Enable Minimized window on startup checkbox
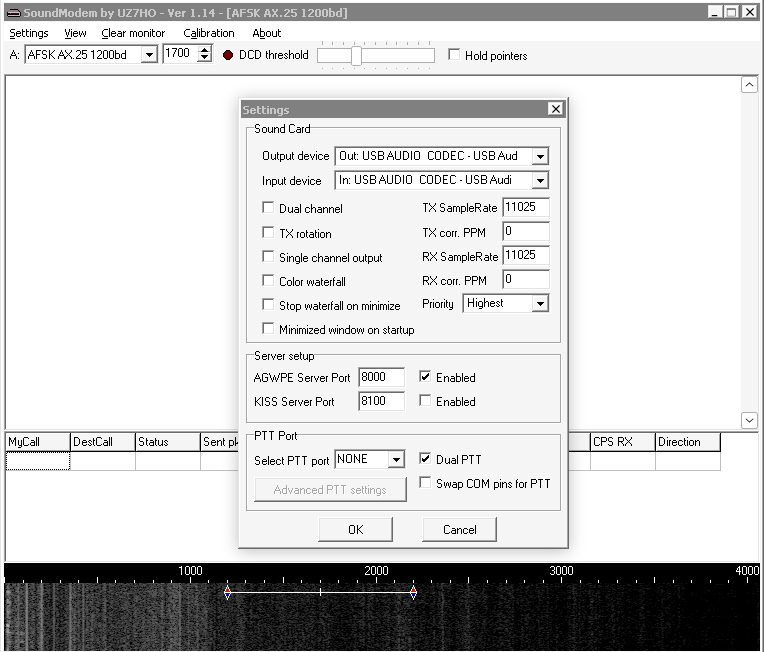764x652 pixels. (x=268, y=328)
